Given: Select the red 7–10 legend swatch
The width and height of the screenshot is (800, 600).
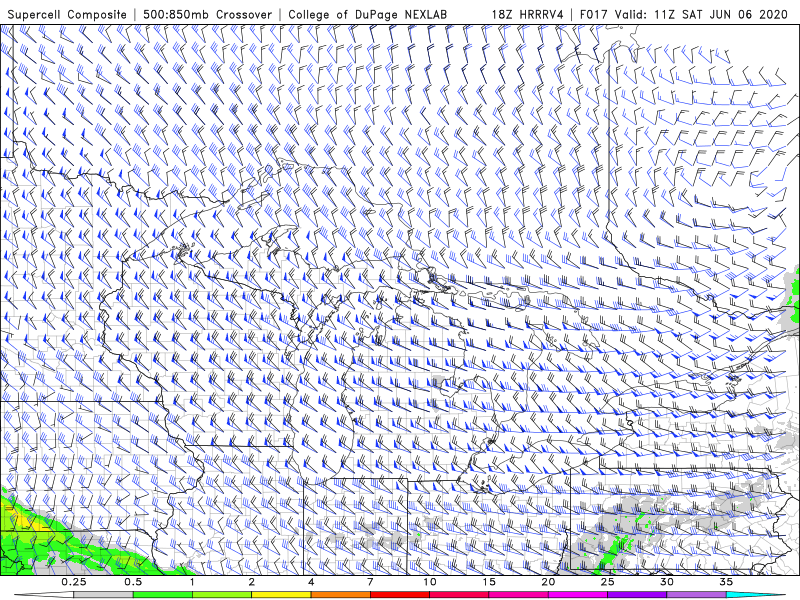Looking at the screenshot, I should click(x=399, y=595).
